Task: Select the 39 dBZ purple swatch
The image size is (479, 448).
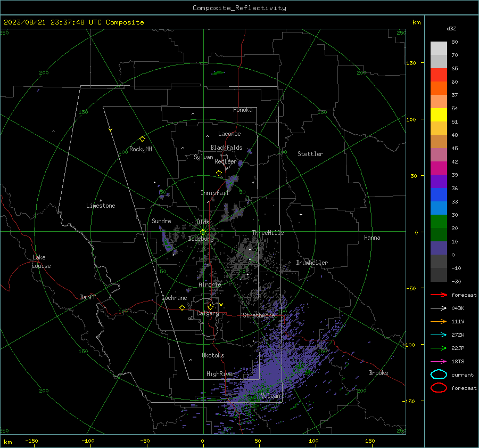Action: pos(439,181)
